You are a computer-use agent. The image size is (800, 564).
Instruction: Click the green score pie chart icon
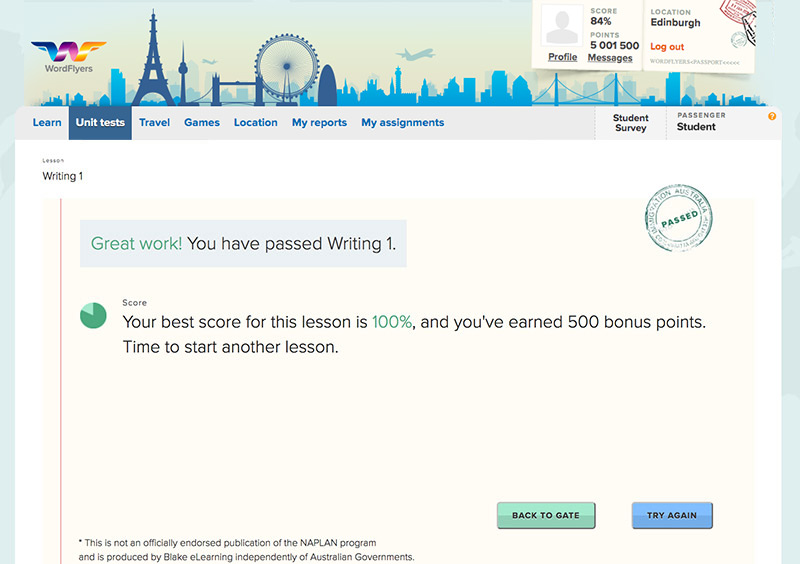(93, 315)
